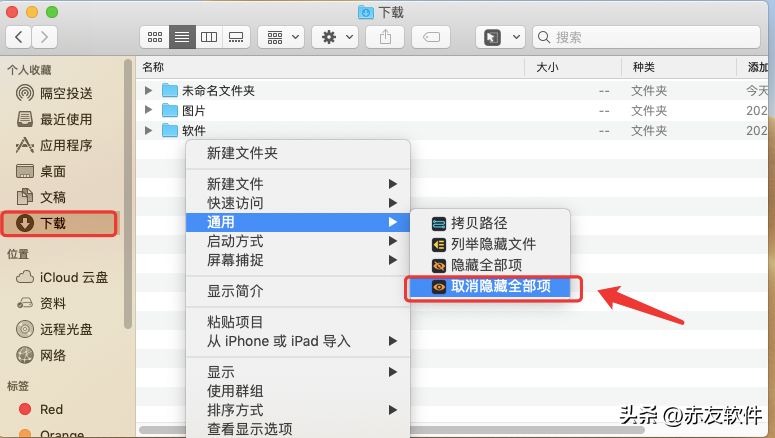Open the gear action dropdown menu
The width and height of the screenshot is (775, 438).
pos(334,37)
